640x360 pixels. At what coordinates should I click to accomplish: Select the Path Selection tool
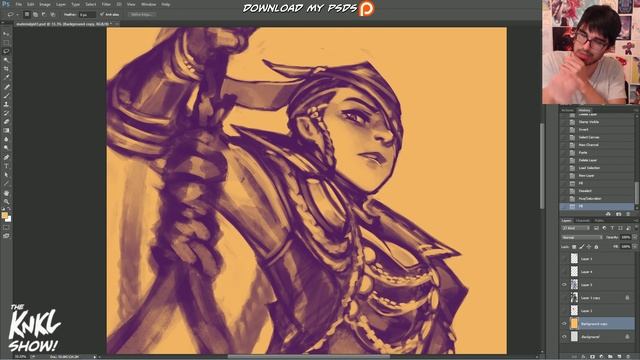point(6,175)
